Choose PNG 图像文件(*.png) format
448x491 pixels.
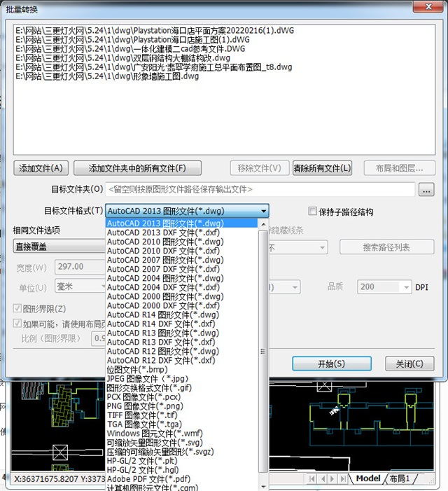(x=182, y=406)
